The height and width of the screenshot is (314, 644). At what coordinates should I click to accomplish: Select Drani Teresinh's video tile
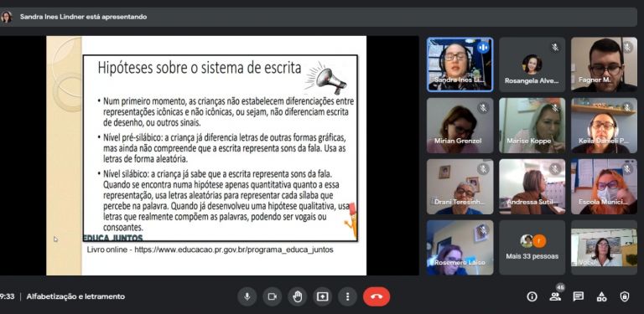pos(460,187)
